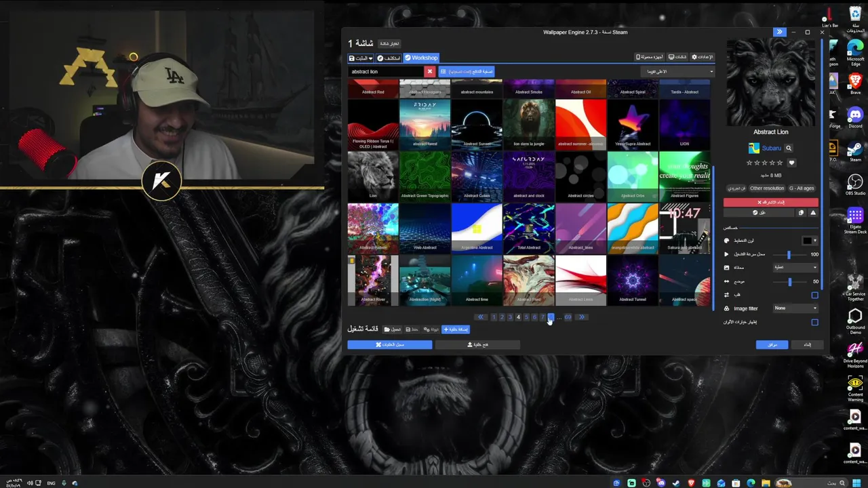Click the blue filter results button
The image size is (868, 488).
coord(466,71)
